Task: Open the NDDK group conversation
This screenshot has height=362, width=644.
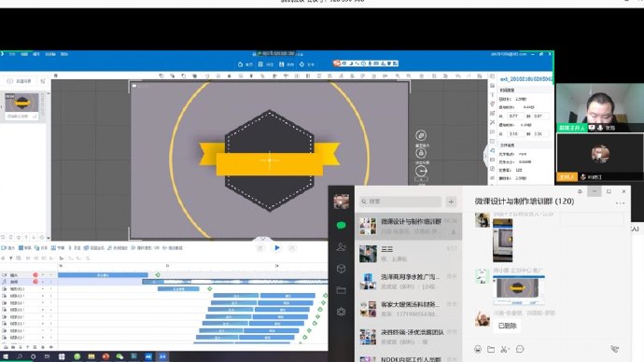Action: pos(408,357)
